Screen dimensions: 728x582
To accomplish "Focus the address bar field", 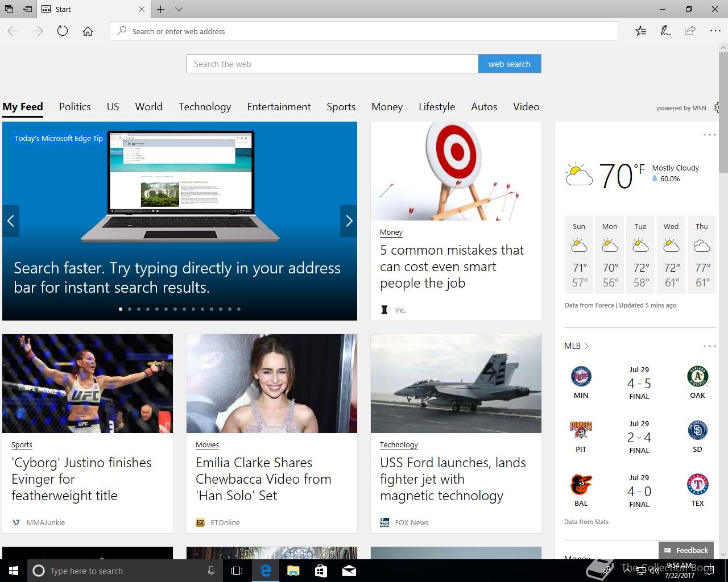I will coord(364,31).
